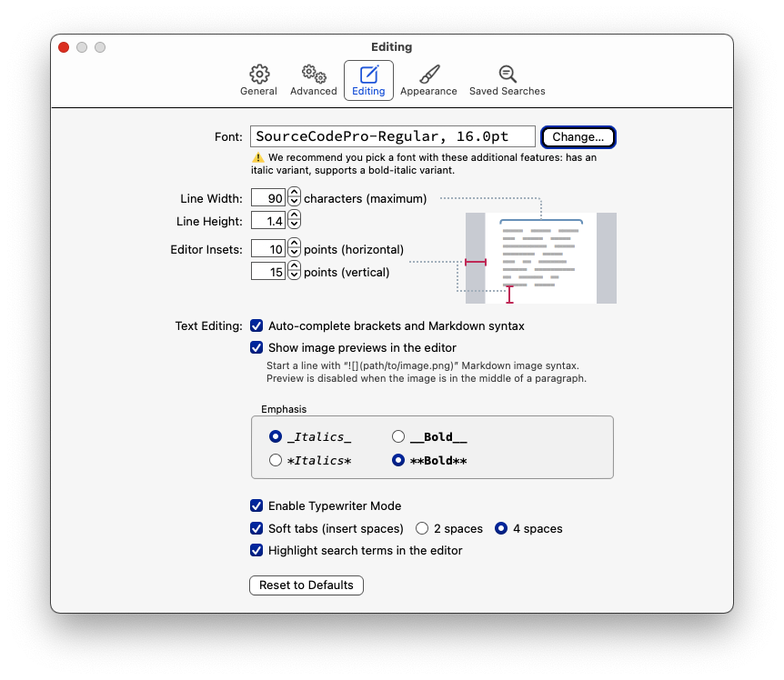Uncheck Highlight search terms in the editor

click(x=257, y=550)
